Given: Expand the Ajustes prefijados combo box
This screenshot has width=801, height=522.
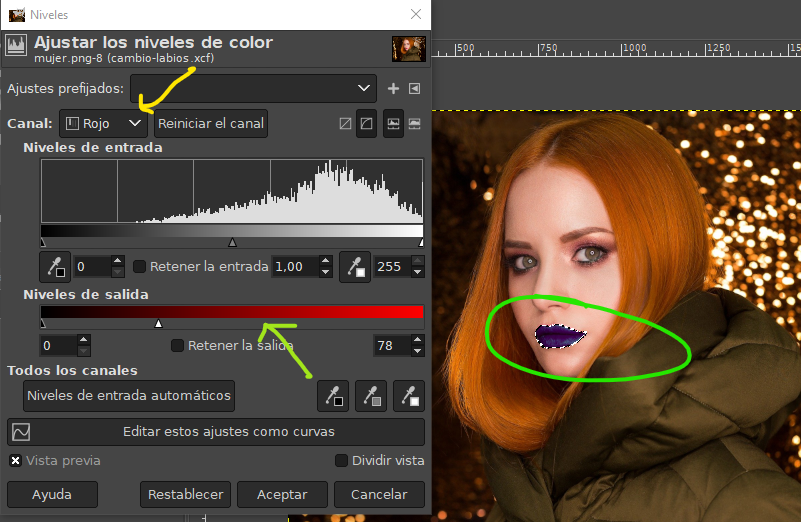Looking at the screenshot, I should click(254, 89).
